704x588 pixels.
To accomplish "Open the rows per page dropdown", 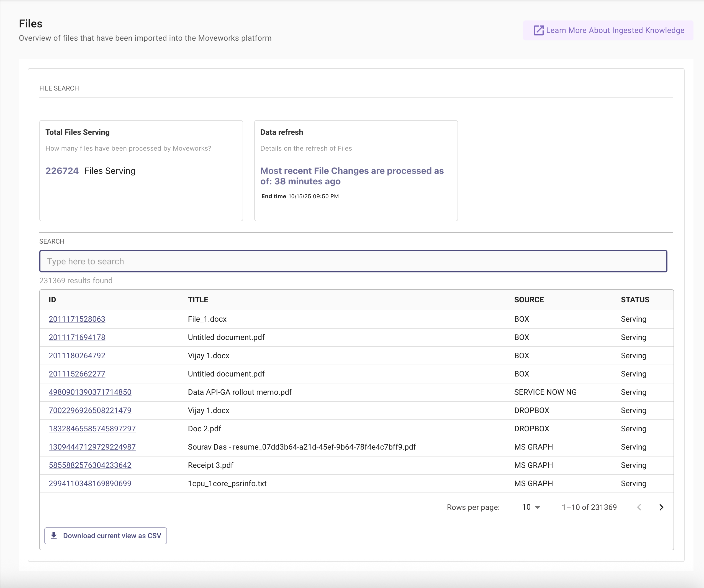I will click(x=531, y=507).
